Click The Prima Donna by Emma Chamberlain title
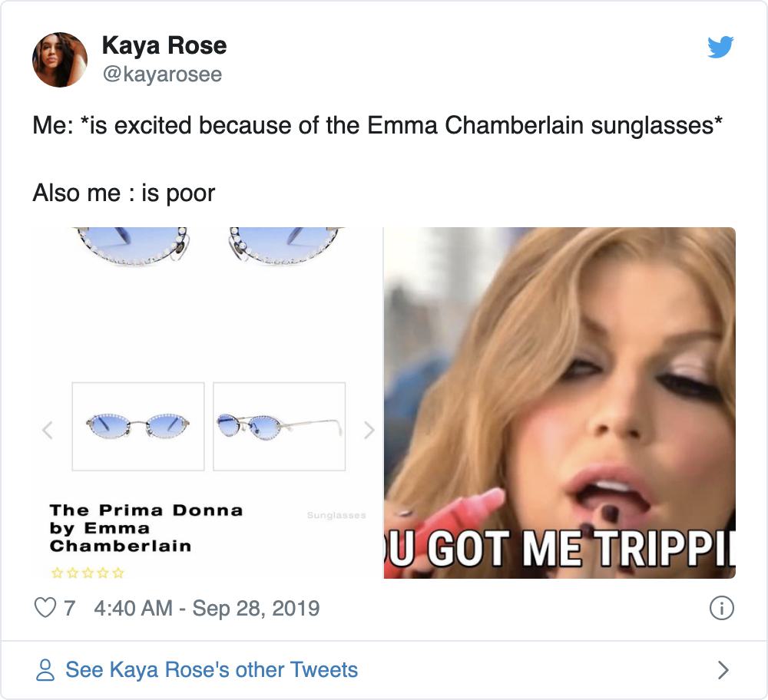Viewport: 768px width, 700px height. [146, 528]
